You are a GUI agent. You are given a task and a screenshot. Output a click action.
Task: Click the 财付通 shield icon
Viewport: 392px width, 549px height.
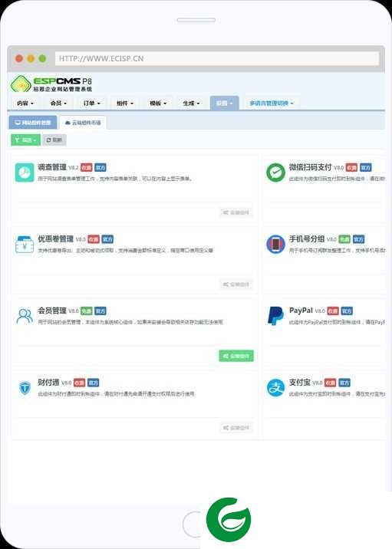pos(25,388)
